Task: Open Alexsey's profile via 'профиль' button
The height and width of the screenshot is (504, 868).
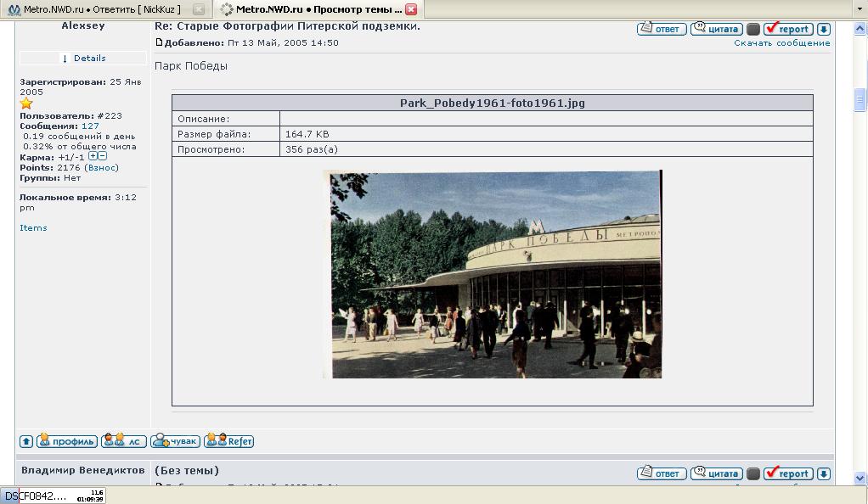Action: point(66,441)
